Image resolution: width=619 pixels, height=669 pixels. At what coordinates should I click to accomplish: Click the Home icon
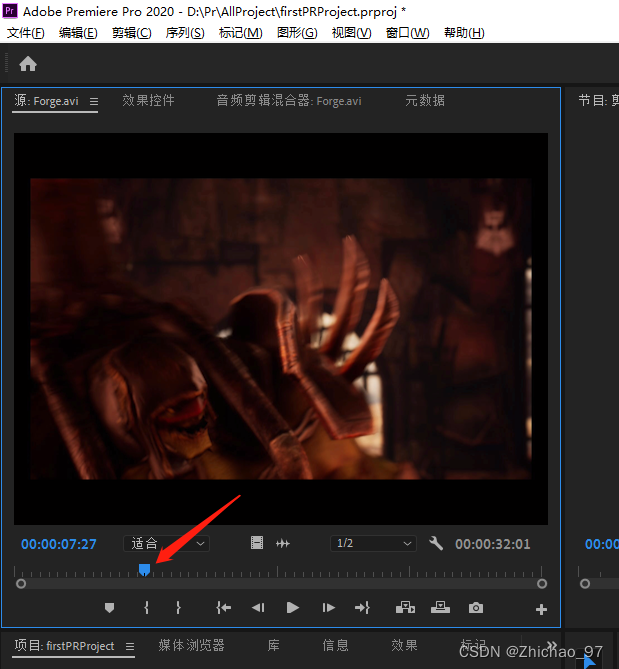(x=28, y=64)
